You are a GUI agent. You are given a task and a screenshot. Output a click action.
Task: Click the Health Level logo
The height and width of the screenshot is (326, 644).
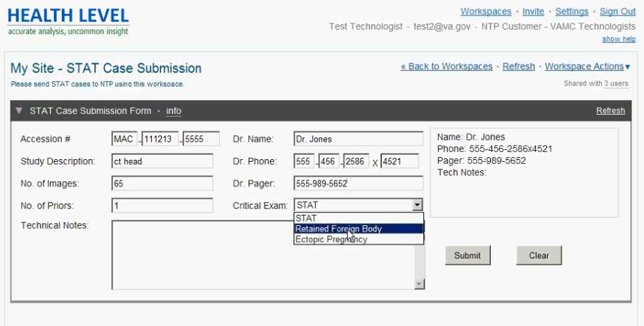tap(68, 20)
